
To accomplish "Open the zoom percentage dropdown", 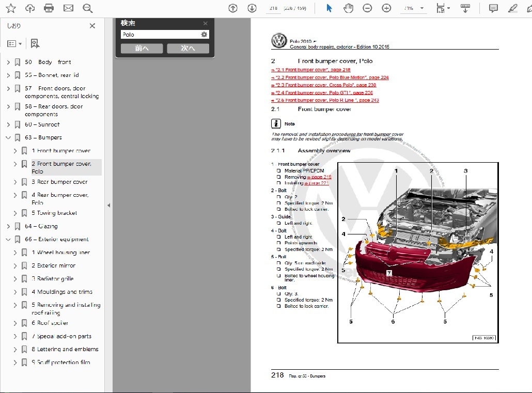I will 422,8.
